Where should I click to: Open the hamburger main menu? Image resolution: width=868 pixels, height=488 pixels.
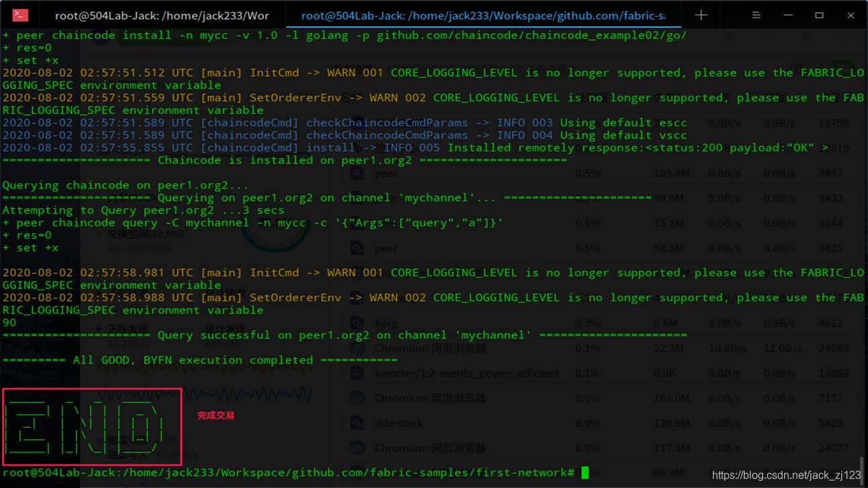(756, 15)
